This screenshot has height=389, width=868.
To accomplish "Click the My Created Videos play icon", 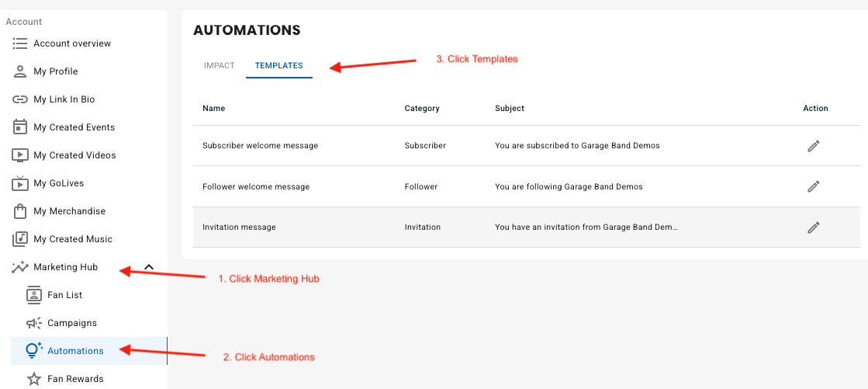I will pos(20,155).
